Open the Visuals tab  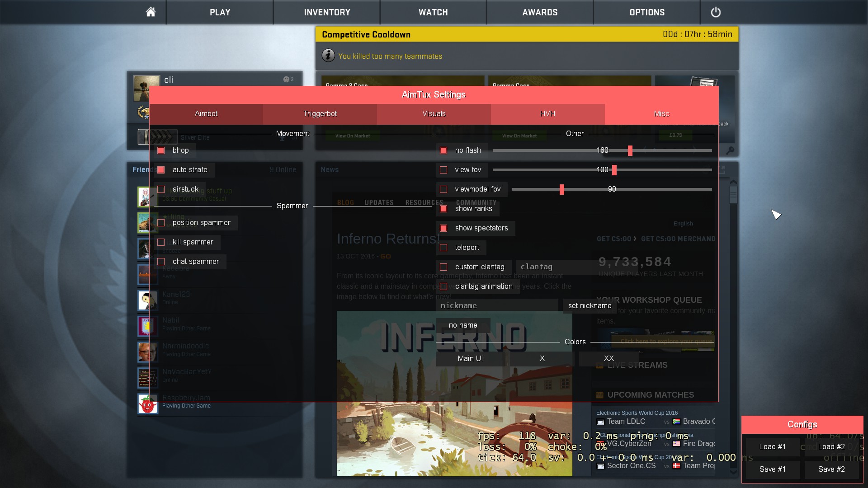click(434, 114)
